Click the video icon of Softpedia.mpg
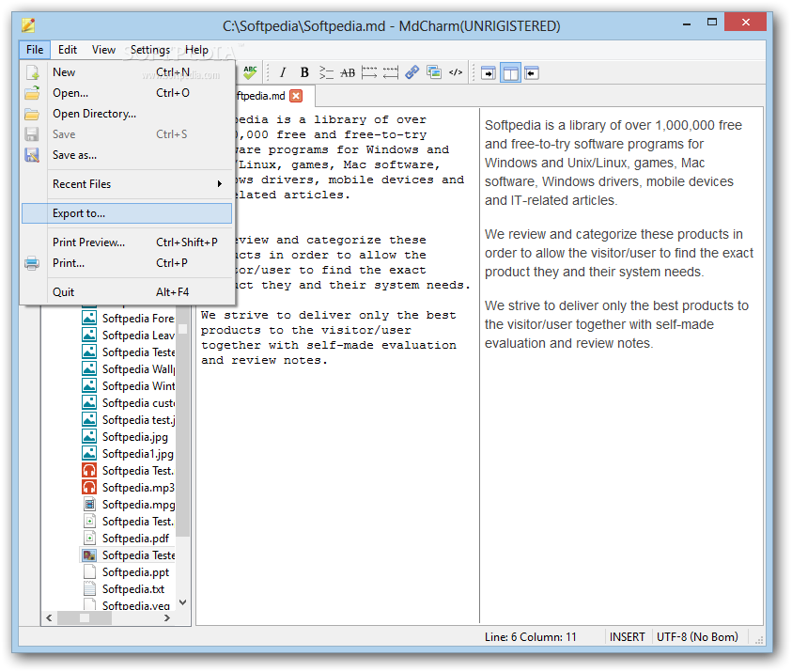Screen dimensions: 792x672 89,505
